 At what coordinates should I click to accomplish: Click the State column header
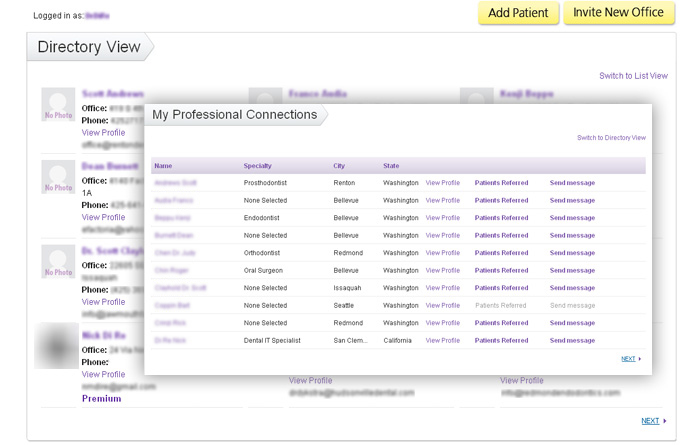pyautogui.click(x=391, y=165)
